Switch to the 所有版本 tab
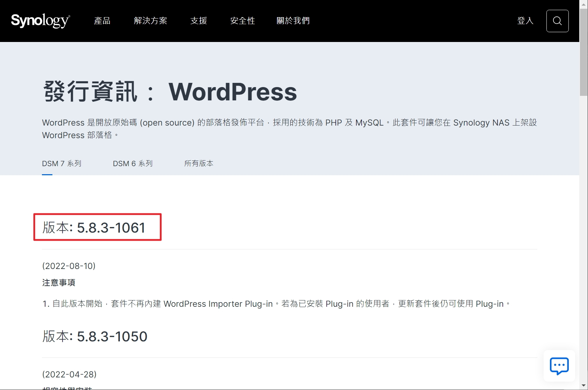 [x=199, y=163]
